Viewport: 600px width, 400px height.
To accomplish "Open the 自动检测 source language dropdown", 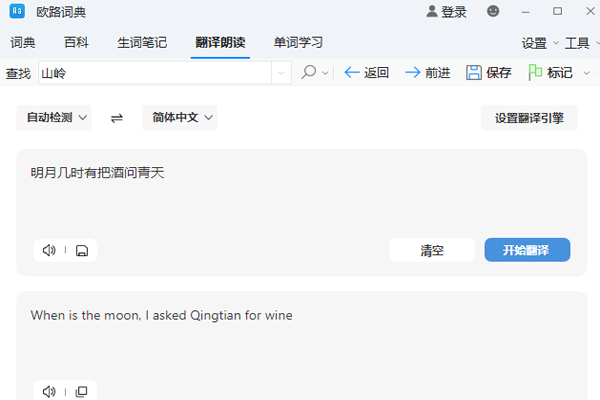I will tap(54, 118).
